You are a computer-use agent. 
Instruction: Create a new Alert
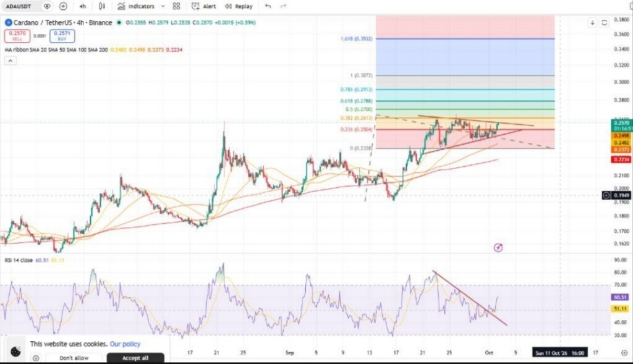coord(203,6)
